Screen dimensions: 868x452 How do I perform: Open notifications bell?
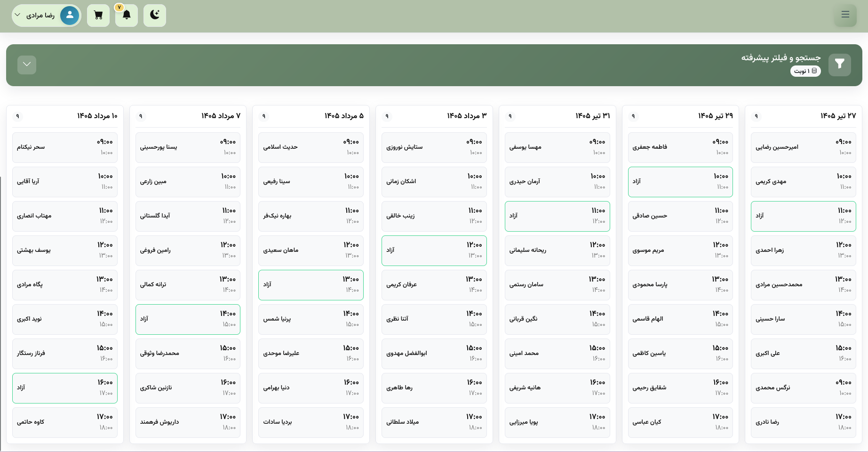pyautogui.click(x=127, y=15)
